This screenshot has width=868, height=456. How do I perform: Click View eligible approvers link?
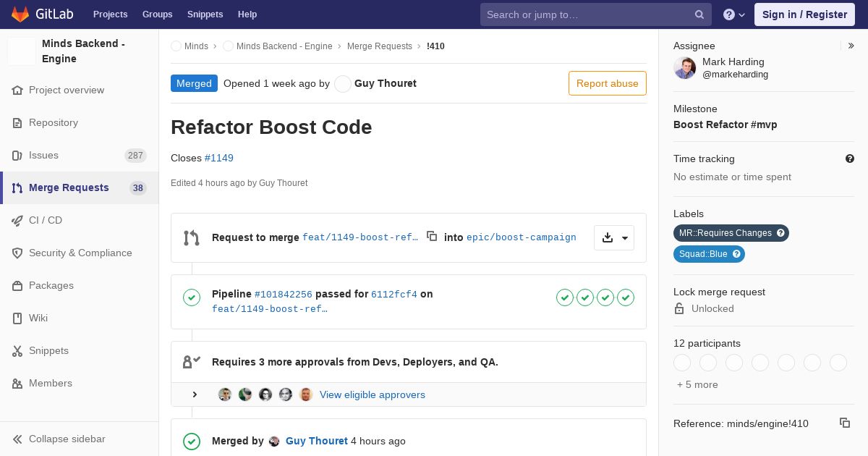(x=373, y=394)
